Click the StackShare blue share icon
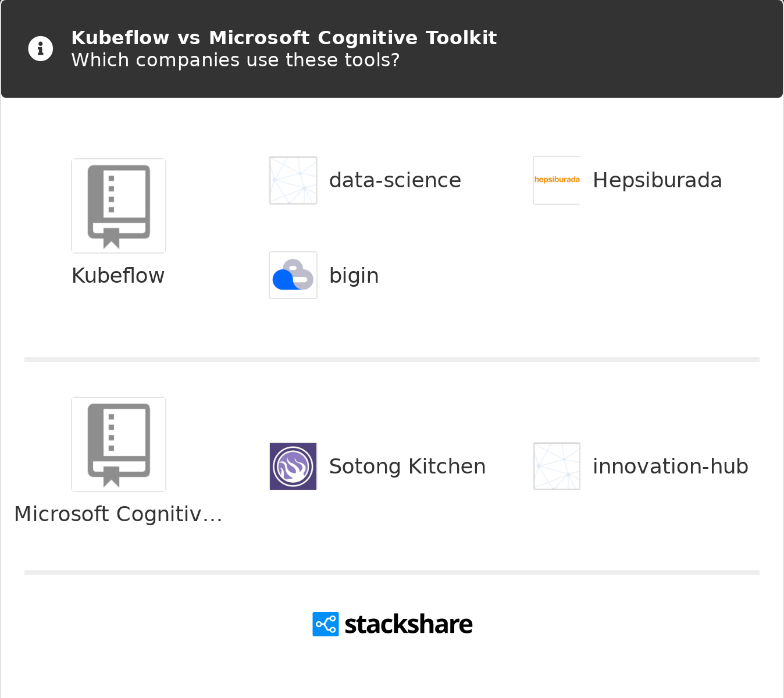This screenshot has height=698, width=784. [326, 624]
